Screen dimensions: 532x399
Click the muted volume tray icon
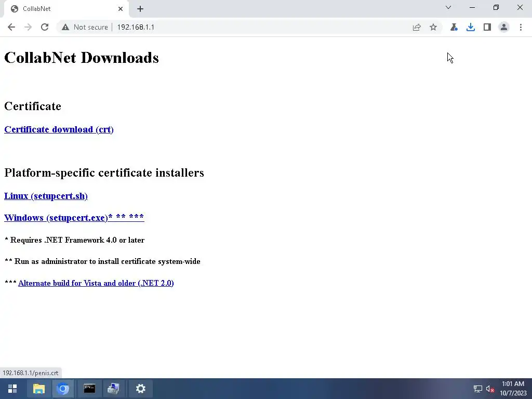[x=490, y=389]
